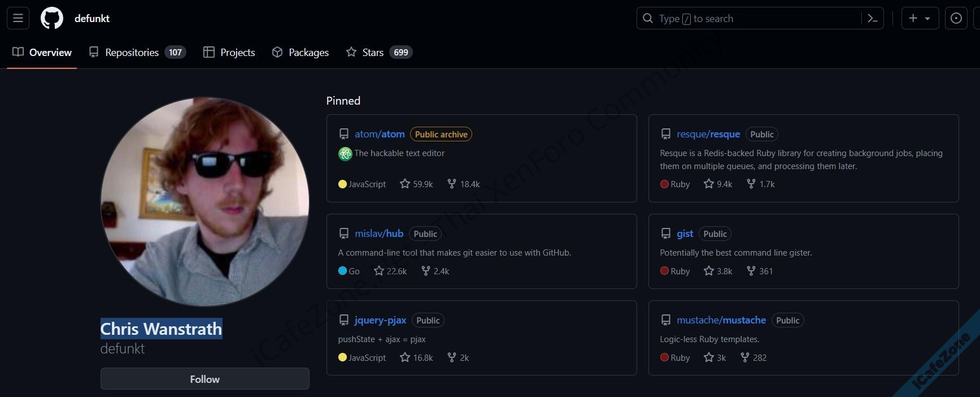Image resolution: width=980 pixels, height=397 pixels.
Task: Open the command palette icon in search bar
Action: click(872, 19)
